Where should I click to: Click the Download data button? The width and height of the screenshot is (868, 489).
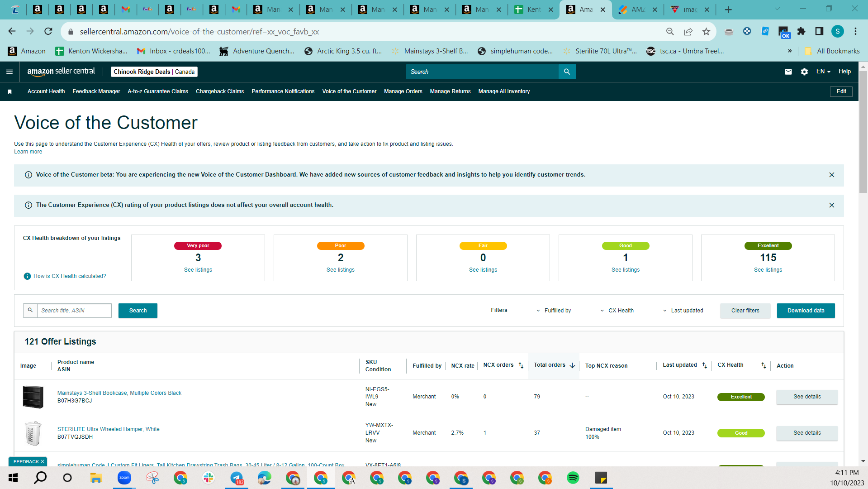[x=806, y=311]
